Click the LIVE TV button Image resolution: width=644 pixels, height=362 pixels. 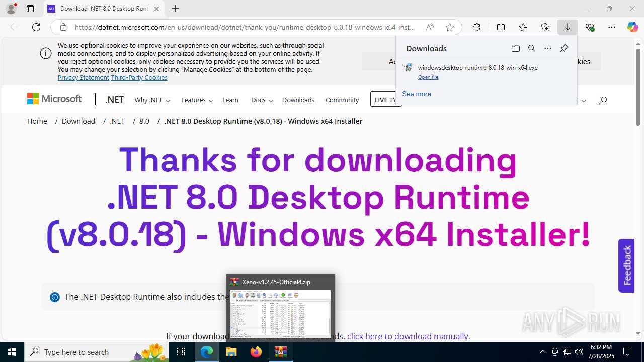(x=385, y=99)
